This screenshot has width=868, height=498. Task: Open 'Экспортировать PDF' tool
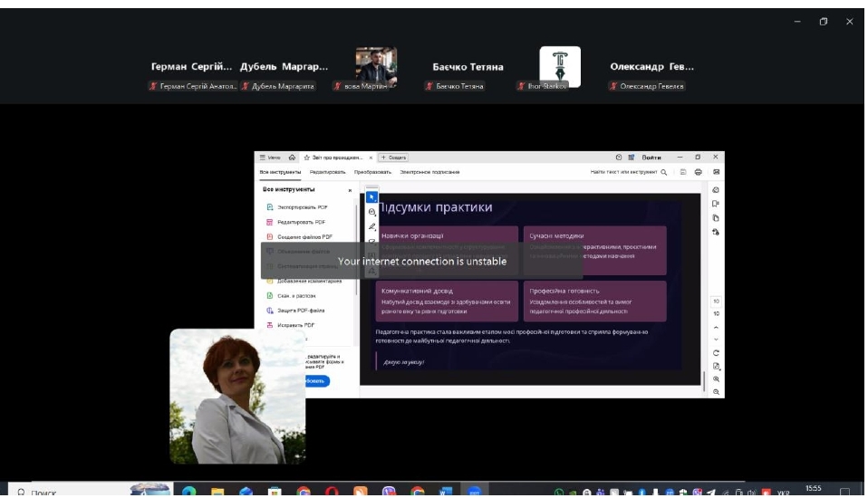point(297,207)
